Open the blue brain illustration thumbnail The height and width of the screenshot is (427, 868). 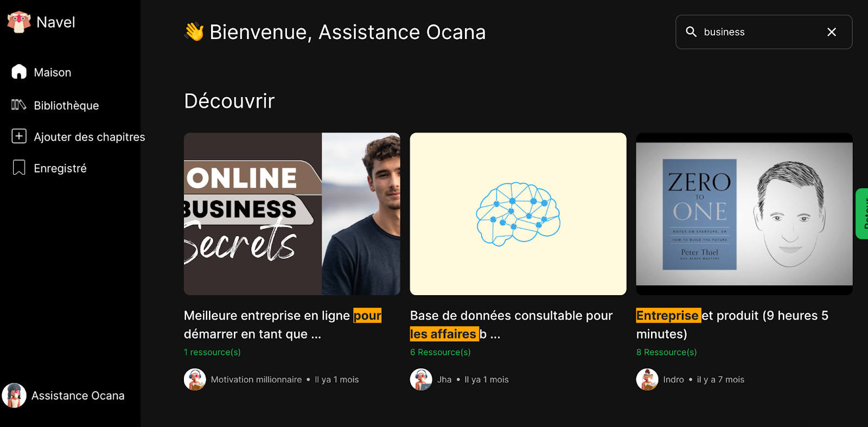[x=518, y=214]
